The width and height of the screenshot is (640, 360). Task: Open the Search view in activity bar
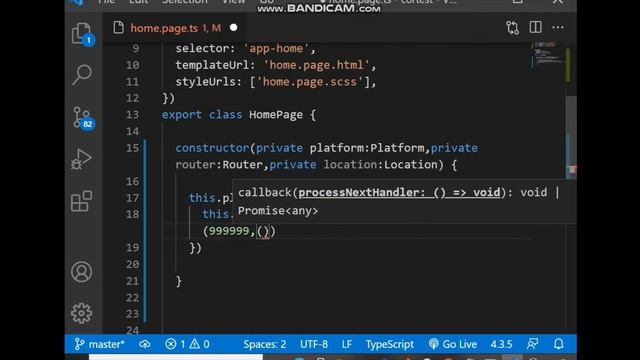[x=82, y=75]
